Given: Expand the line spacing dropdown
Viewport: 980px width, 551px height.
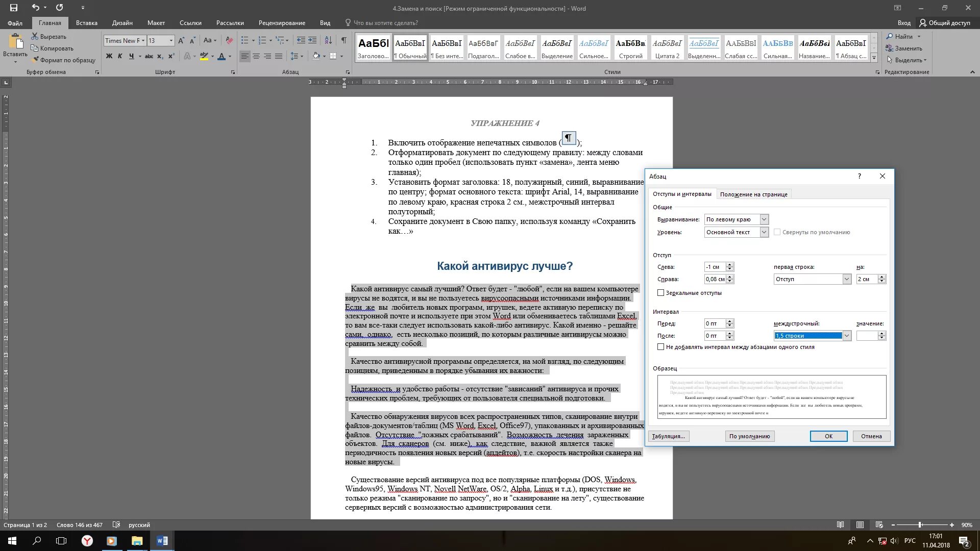Looking at the screenshot, I should (x=847, y=336).
